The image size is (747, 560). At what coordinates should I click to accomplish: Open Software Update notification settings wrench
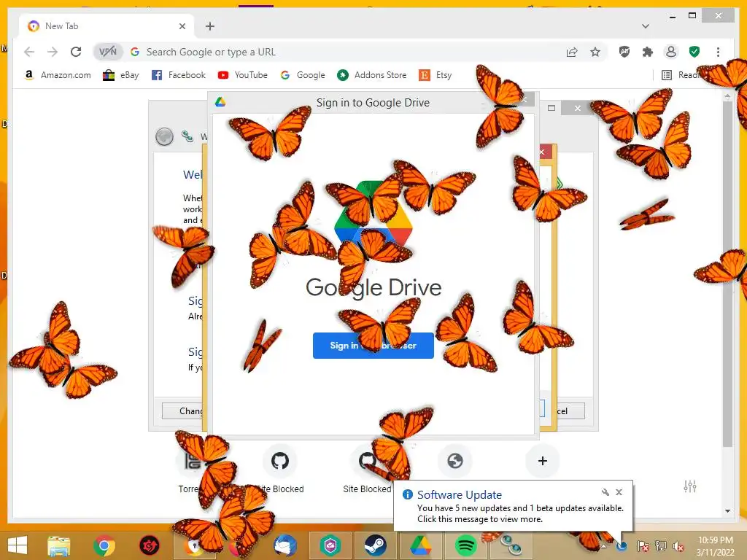pyautogui.click(x=605, y=492)
